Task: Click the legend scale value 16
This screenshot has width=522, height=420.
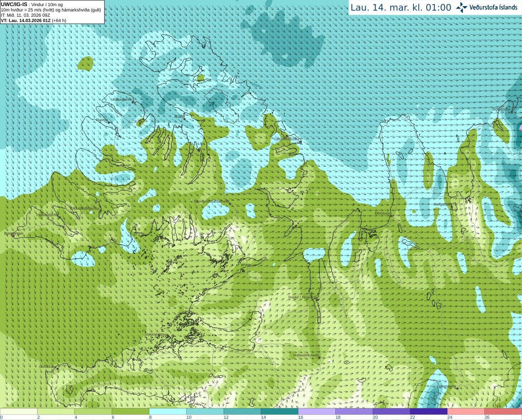Action: [301, 418]
